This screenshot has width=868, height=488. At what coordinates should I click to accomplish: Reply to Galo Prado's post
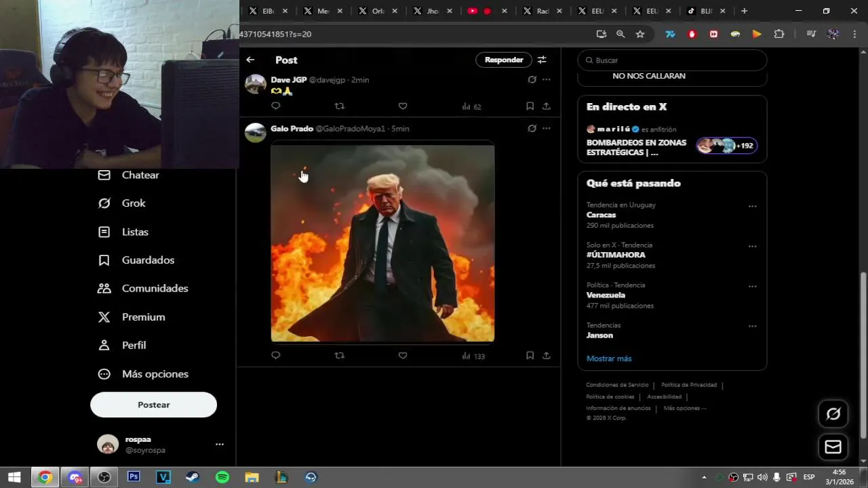point(275,355)
